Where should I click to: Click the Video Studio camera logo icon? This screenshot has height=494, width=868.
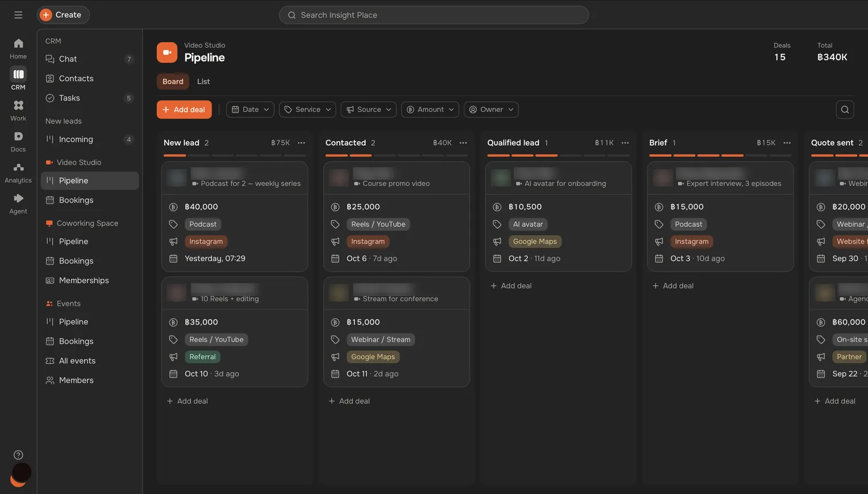tap(167, 52)
